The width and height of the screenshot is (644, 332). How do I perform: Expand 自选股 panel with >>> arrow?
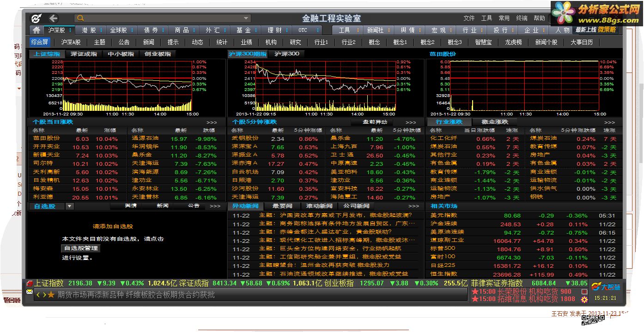pos(215,206)
